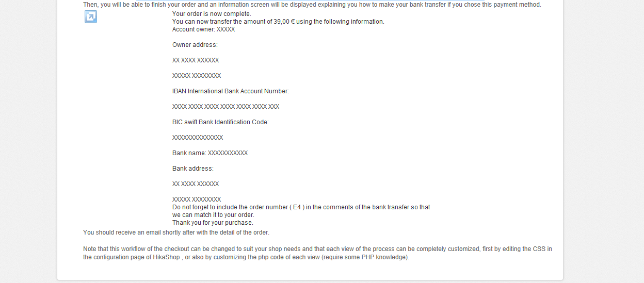
Task: Click the image shortcut arrow icon
Action: [91, 17]
